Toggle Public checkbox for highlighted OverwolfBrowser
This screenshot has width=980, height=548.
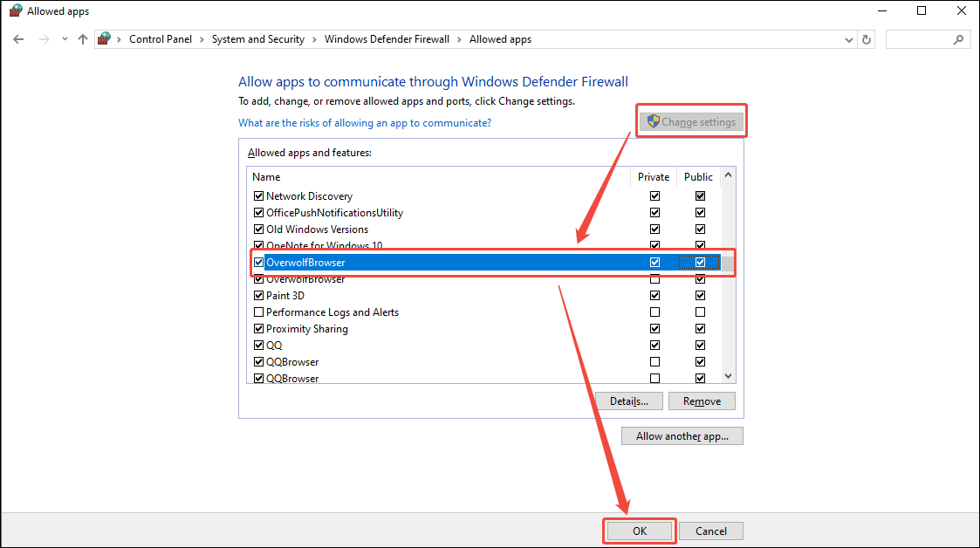point(700,263)
